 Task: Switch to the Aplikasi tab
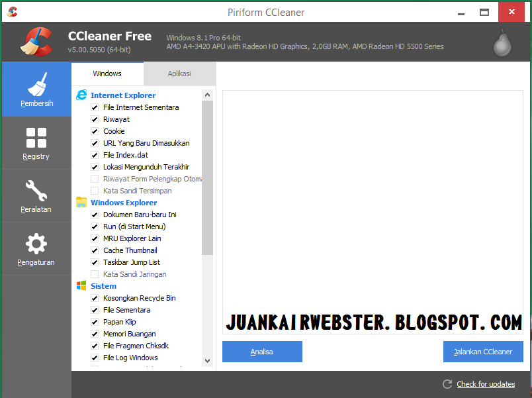click(x=179, y=74)
